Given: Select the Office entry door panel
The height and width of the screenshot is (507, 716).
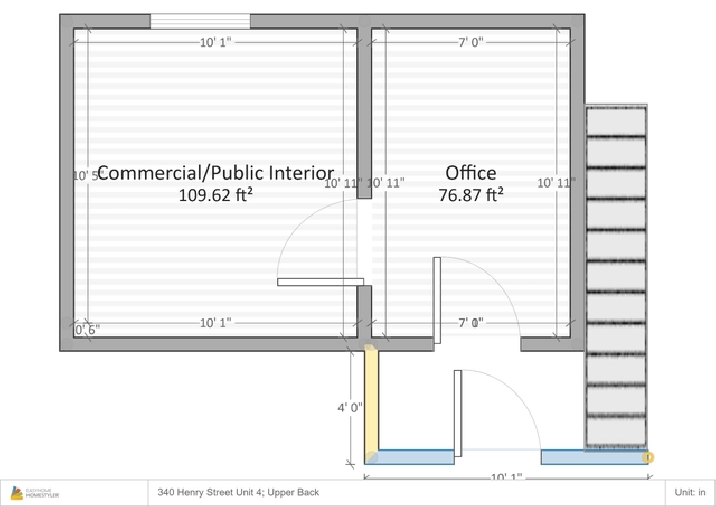Looking at the screenshot, I should coord(437,300).
